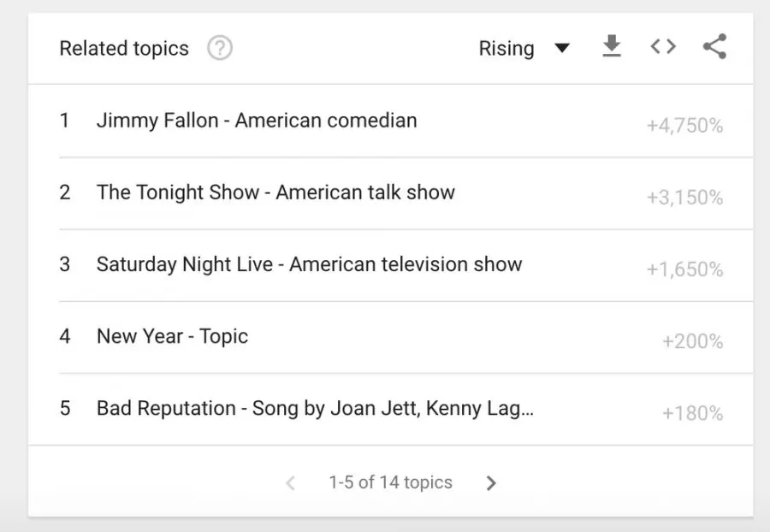Click the +200% rising value
The height and width of the screenshot is (532, 770).
pos(692,341)
